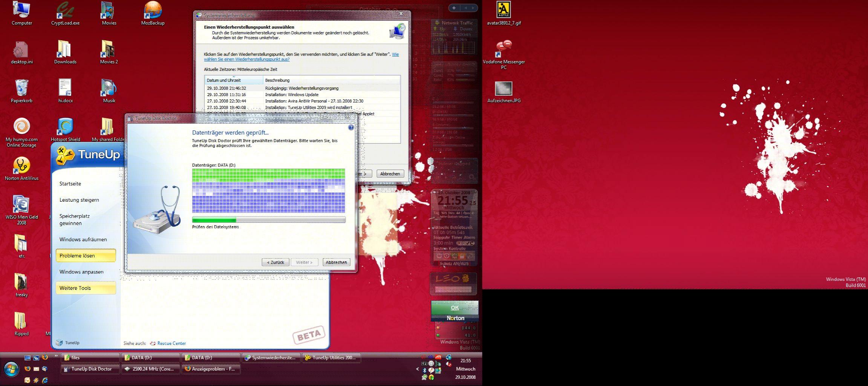Screen dimensions: 868x386
Task: Open the etc folder icon
Action: click(x=21, y=247)
